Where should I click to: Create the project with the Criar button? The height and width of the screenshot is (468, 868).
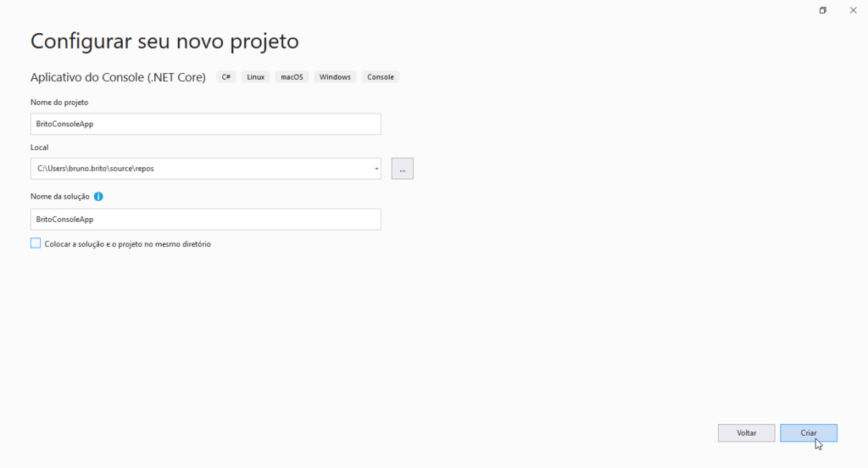pyautogui.click(x=809, y=433)
